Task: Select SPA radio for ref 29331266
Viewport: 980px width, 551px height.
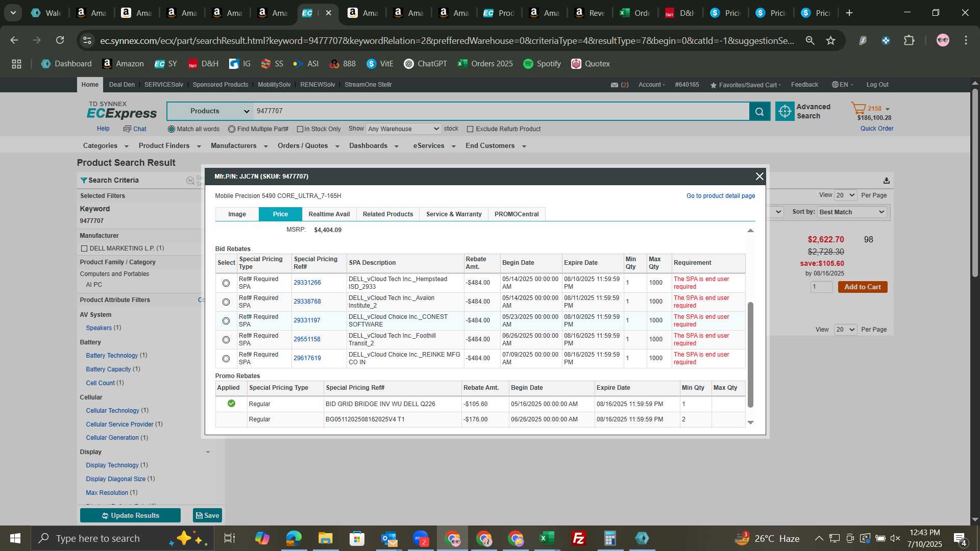Action: point(226,283)
